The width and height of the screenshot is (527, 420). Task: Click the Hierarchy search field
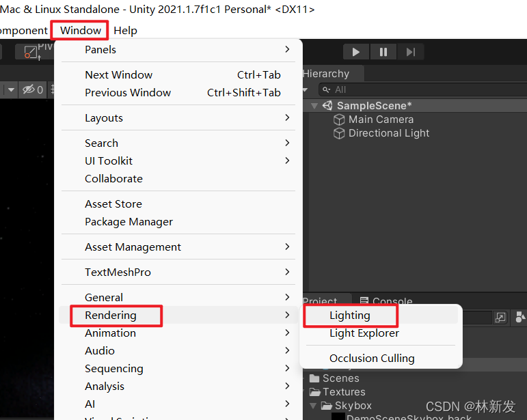tap(423, 89)
